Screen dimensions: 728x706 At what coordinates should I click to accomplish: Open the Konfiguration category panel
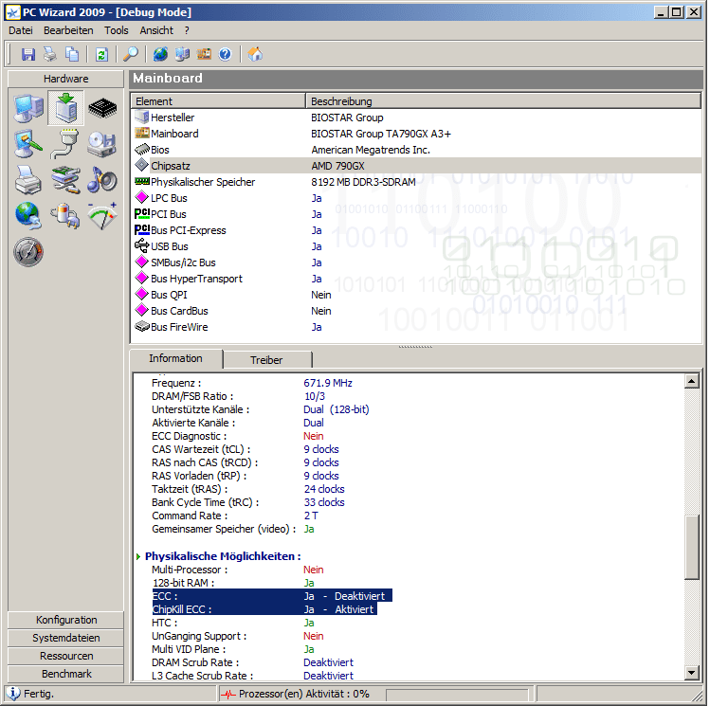coord(66,620)
